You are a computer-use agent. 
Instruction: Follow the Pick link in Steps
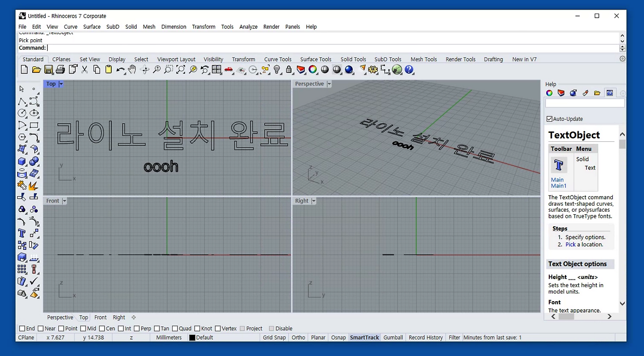(571, 244)
